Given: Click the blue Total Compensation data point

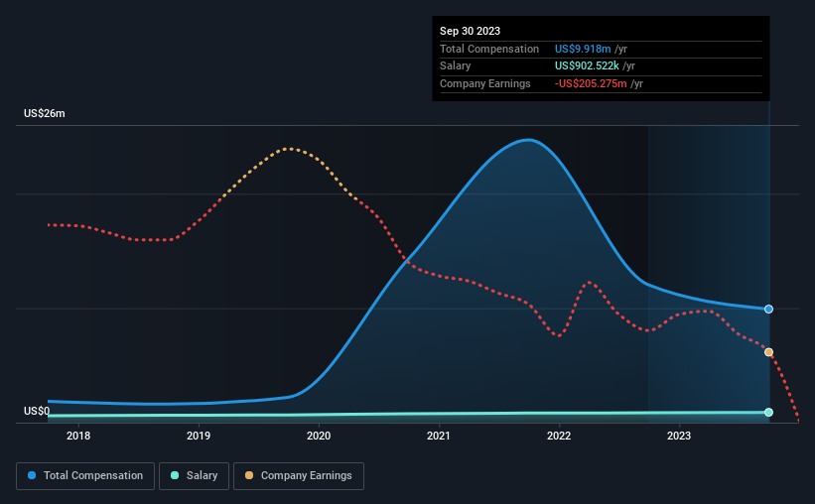Looking at the screenshot, I should [768, 310].
